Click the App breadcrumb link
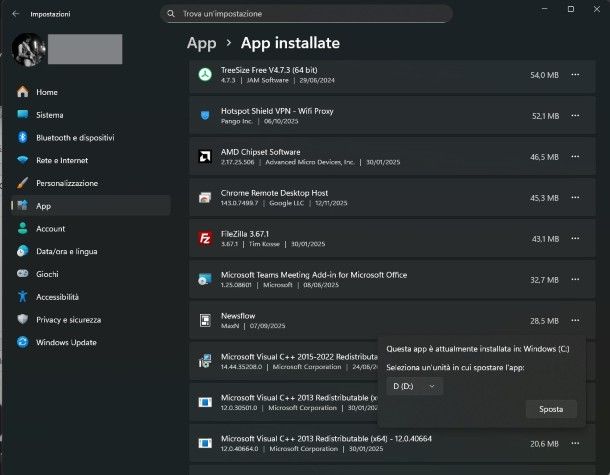This screenshot has width=610, height=475. click(x=202, y=43)
